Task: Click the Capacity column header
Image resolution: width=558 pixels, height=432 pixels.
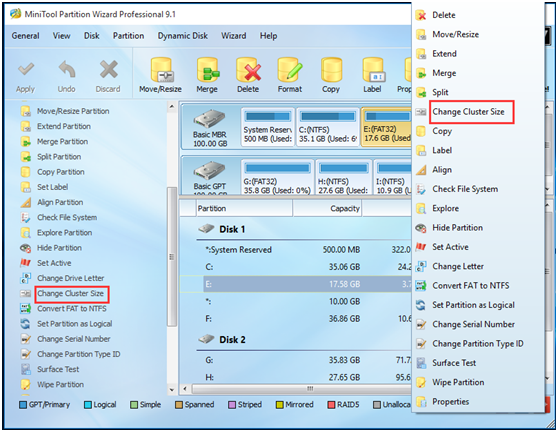Action: tap(327, 208)
